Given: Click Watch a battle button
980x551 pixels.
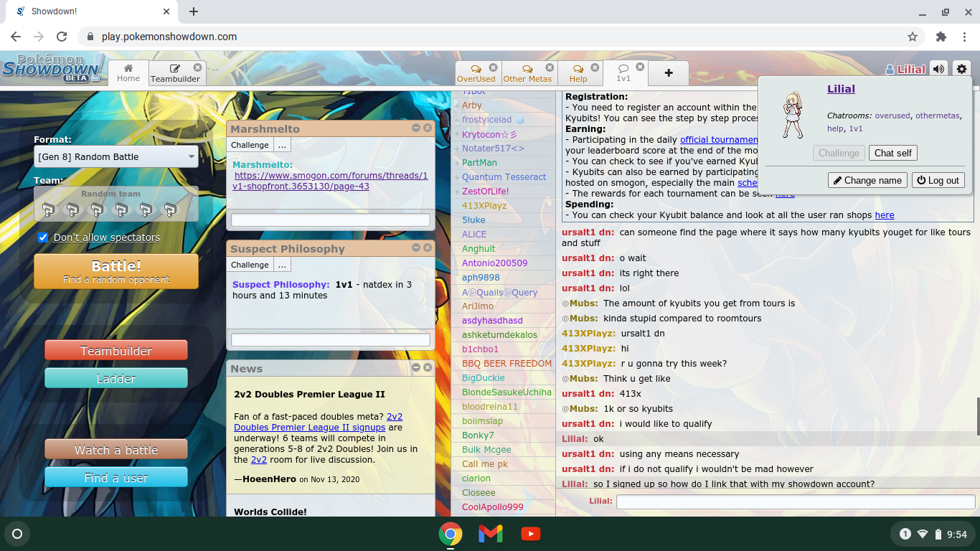Looking at the screenshot, I should coord(116,449).
